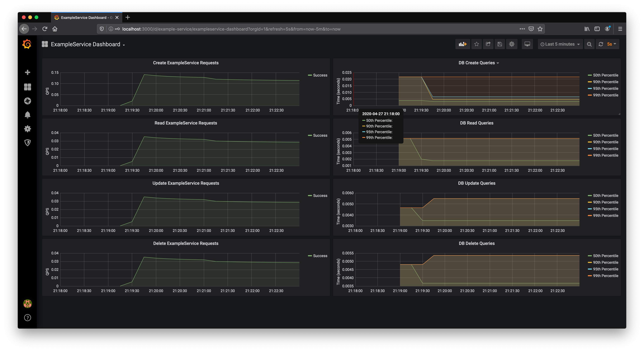The height and width of the screenshot is (352, 644).
Task: Open the Explore compass icon in sidebar
Action: click(28, 101)
